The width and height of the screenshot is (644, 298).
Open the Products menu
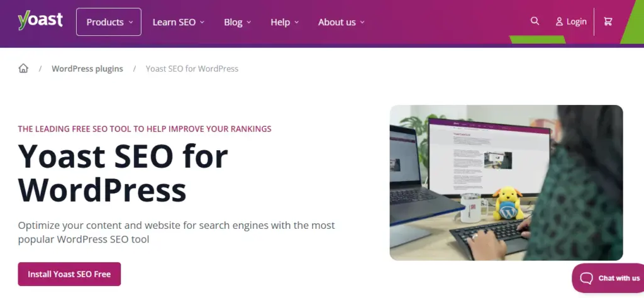click(109, 22)
